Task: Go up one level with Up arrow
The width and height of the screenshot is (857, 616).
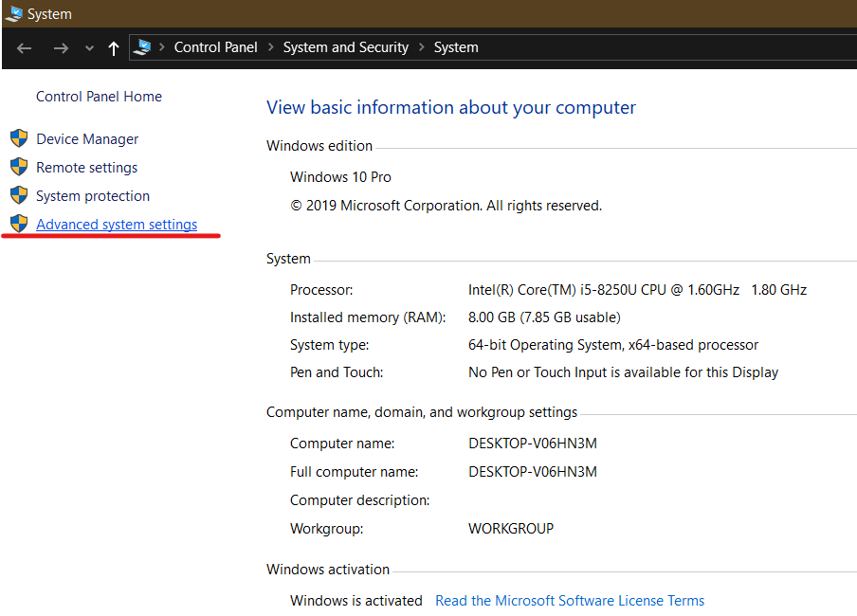Action: (113, 48)
